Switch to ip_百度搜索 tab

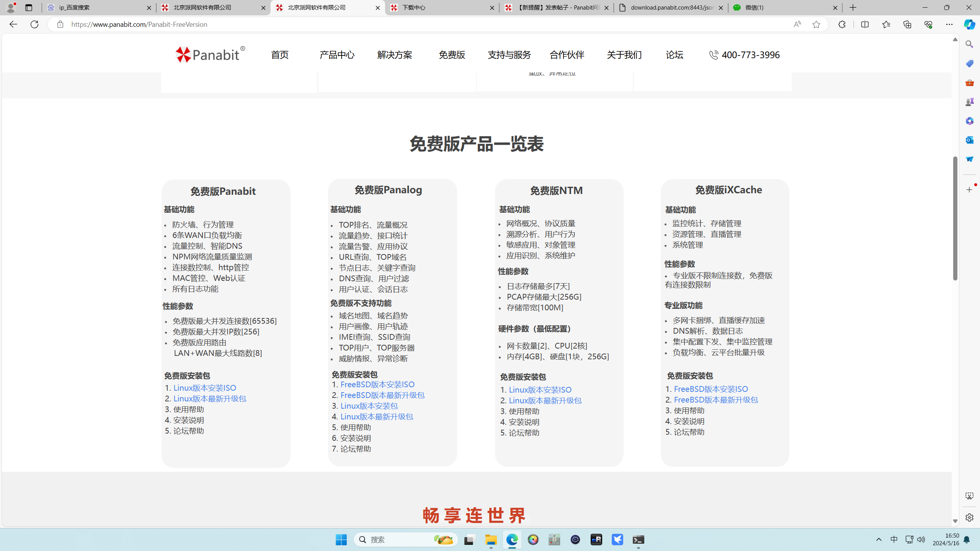(99, 8)
